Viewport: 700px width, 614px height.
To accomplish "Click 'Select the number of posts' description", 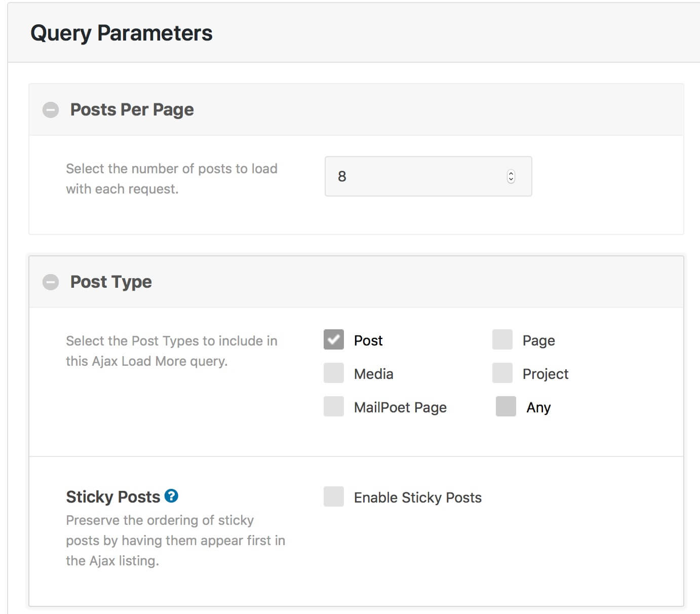I will point(172,179).
